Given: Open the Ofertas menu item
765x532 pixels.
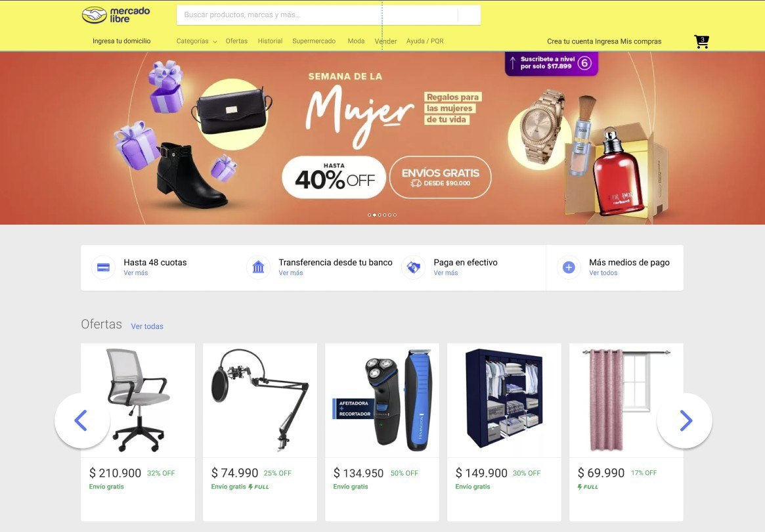Looking at the screenshot, I should click(236, 41).
